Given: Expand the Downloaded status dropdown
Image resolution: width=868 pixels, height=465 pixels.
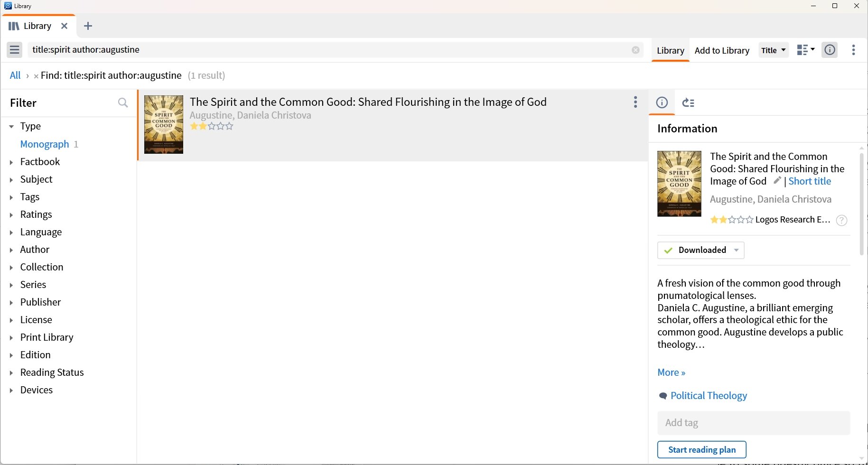Looking at the screenshot, I should point(737,250).
